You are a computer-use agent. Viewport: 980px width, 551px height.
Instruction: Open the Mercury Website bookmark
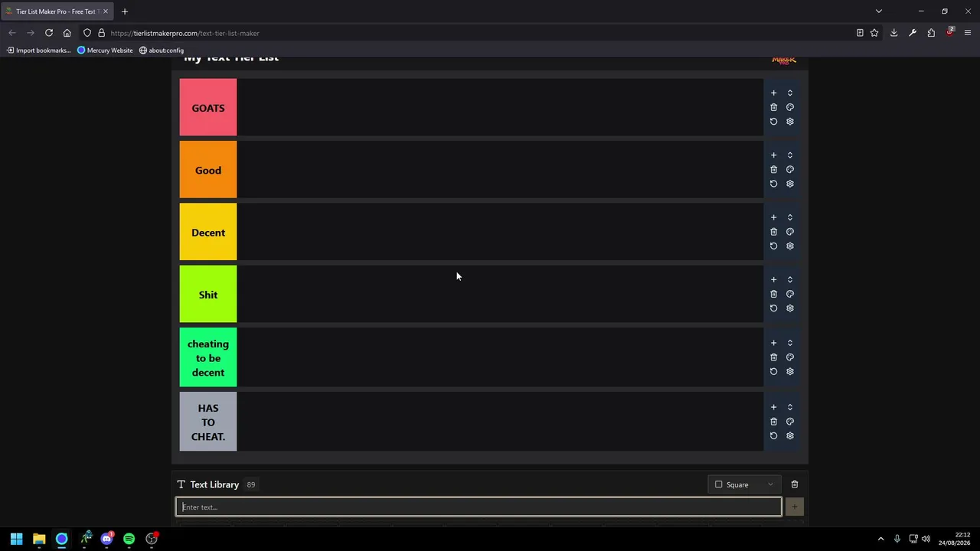(x=105, y=51)
